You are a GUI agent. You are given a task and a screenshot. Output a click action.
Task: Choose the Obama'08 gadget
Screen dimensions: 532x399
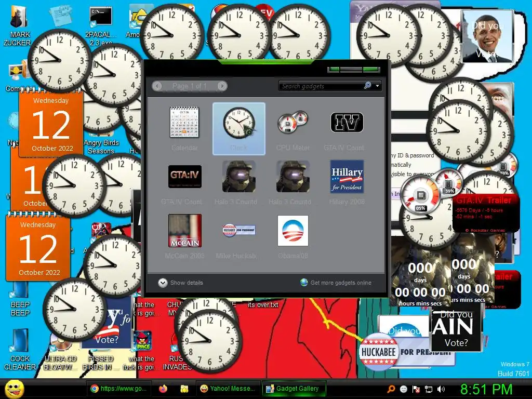[x=293, y=236]
